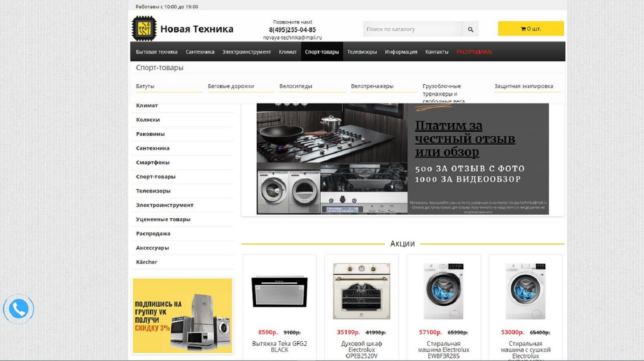Click the Новая Техника site title
Image resolution: width=644 pixels, height=361 pixels.
pyautogui.click(x=197, y=29)
